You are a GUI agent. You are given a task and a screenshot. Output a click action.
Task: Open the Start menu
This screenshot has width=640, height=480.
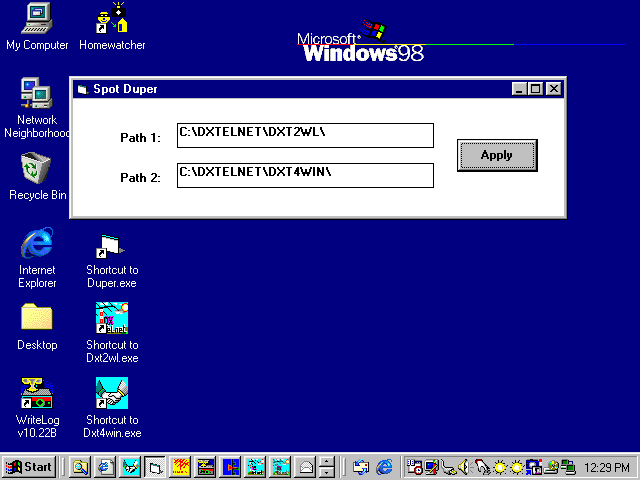(29, 467)
